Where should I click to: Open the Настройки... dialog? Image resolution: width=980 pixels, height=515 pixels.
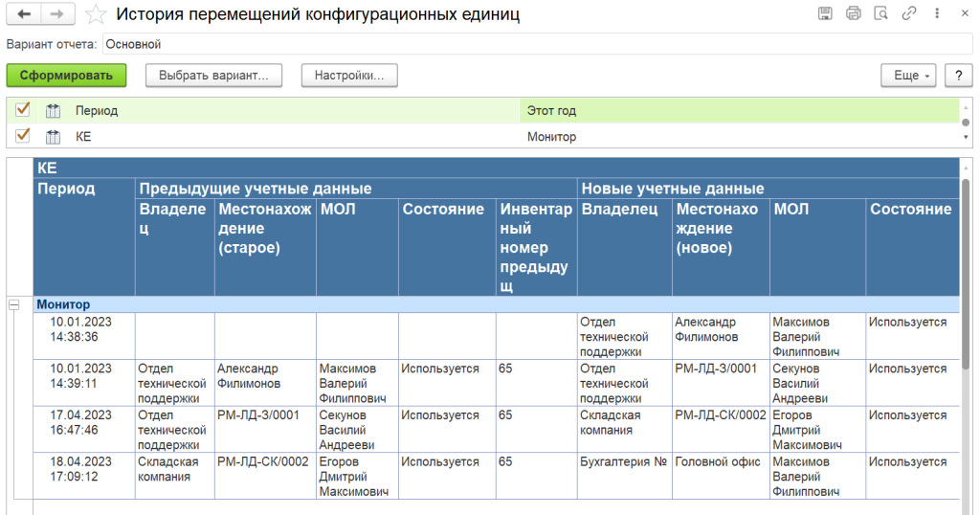pos(349,76)
